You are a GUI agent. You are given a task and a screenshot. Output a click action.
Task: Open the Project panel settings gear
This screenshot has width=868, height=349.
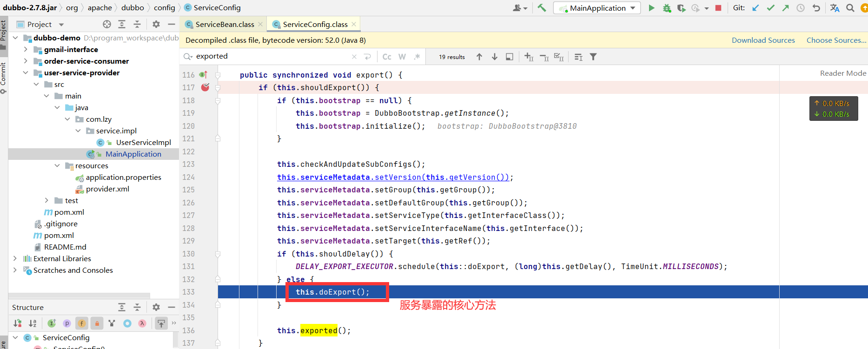tap(156, 24)
